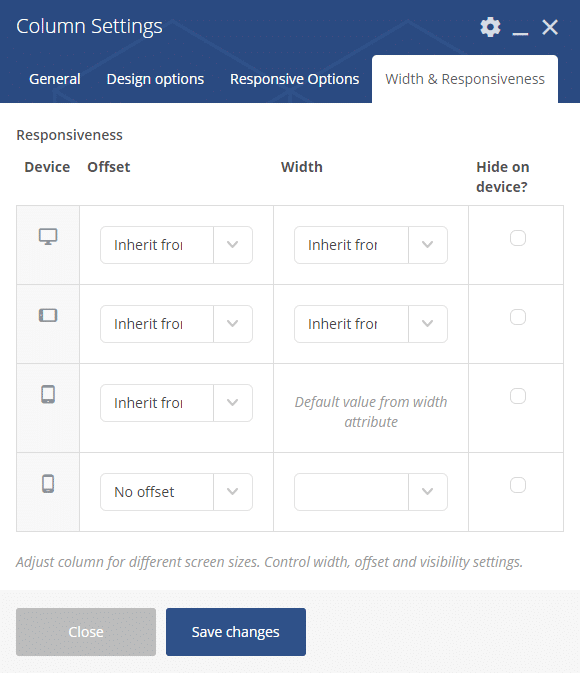
Task: Open the Responsive Options tab
Action: (x=295, y=79)
